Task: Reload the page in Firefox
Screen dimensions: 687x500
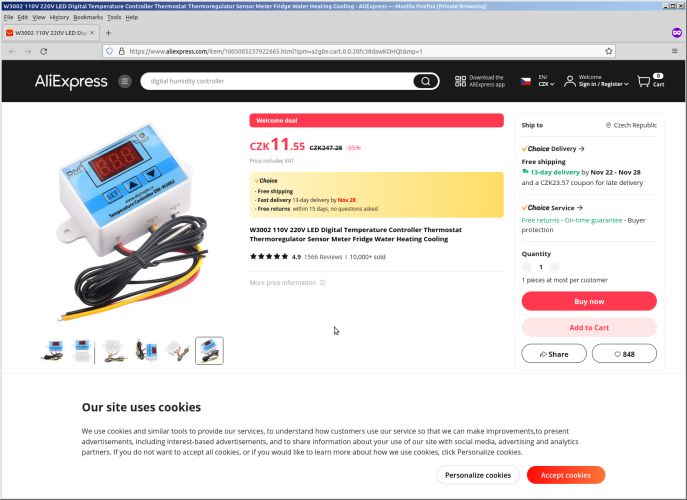Action: pos(43,51)
